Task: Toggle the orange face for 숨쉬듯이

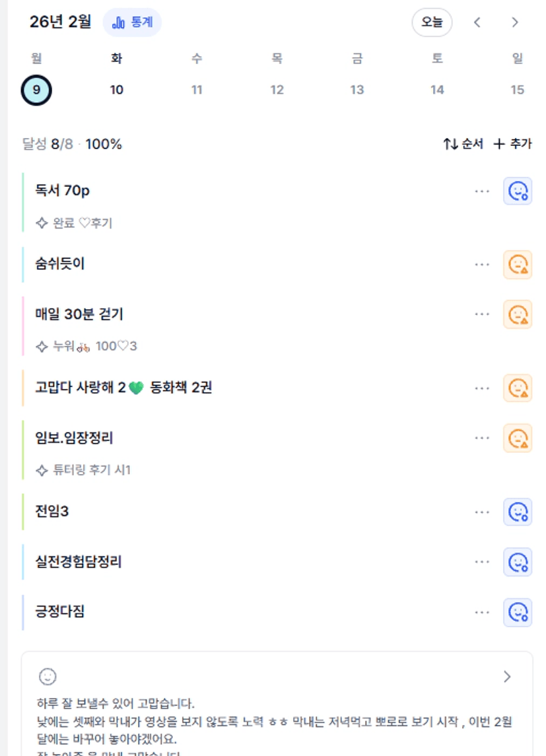Action: pyautogui.click(x=518, y=264)
